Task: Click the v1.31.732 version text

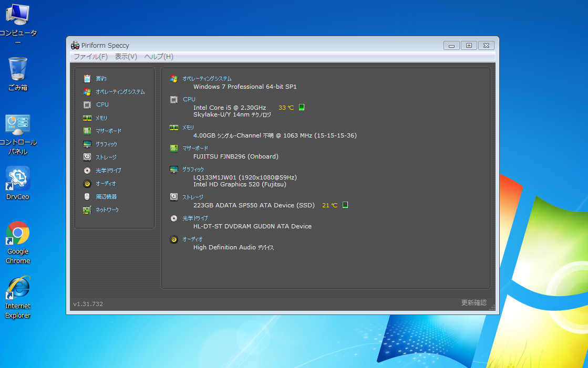Action: click(x=88, y=304)
